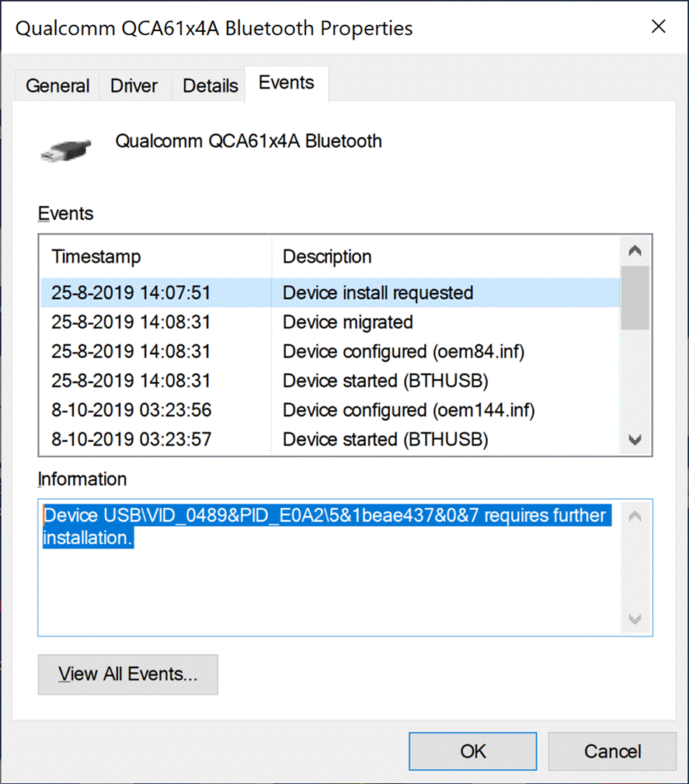Close the Bluetooth Properties dialog
Viewport: 689px width, 784px height.
click(659, 26)
